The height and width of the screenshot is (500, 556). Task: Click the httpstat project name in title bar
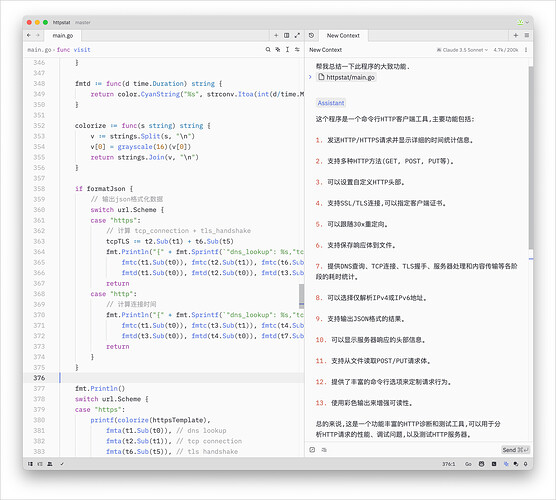[x=61, y=22]
